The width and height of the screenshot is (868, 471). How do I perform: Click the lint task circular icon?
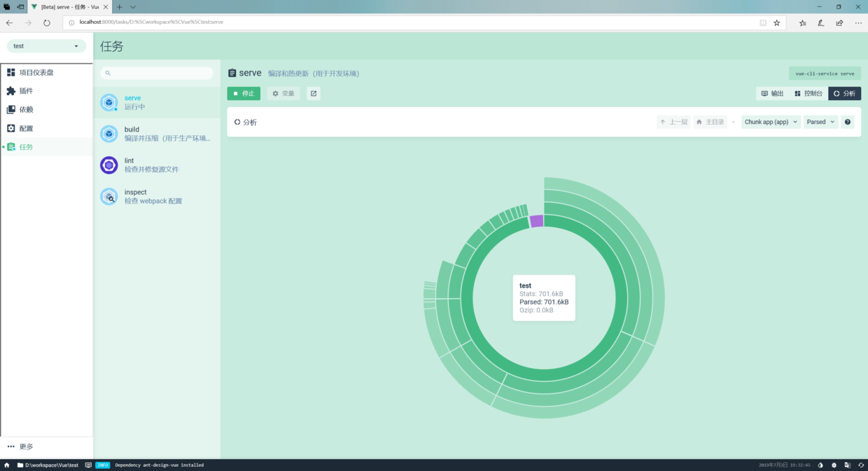click(109, 165)
